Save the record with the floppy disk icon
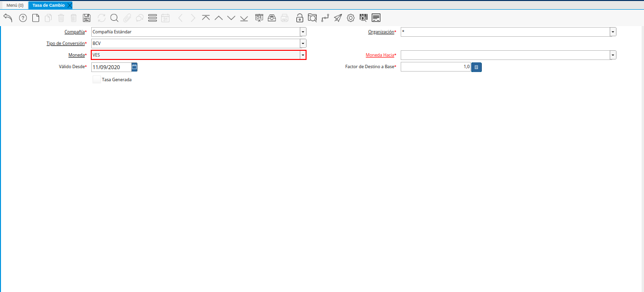Viewport: 644px width, 292px height. (87, 18)
